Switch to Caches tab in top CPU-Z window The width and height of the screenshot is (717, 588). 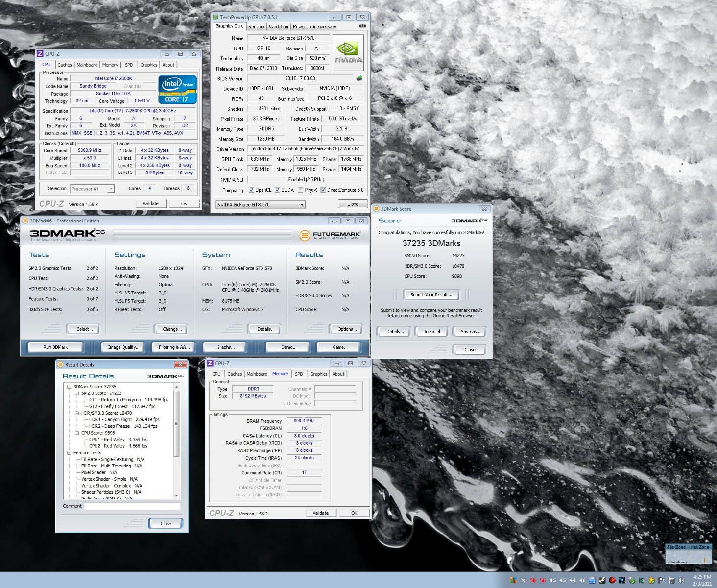[x=65, y=65]
